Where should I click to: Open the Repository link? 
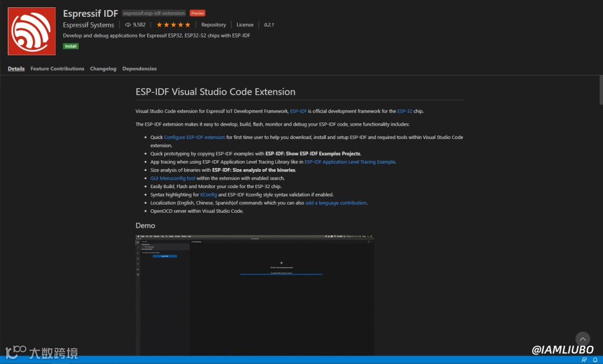pos(213,25)
